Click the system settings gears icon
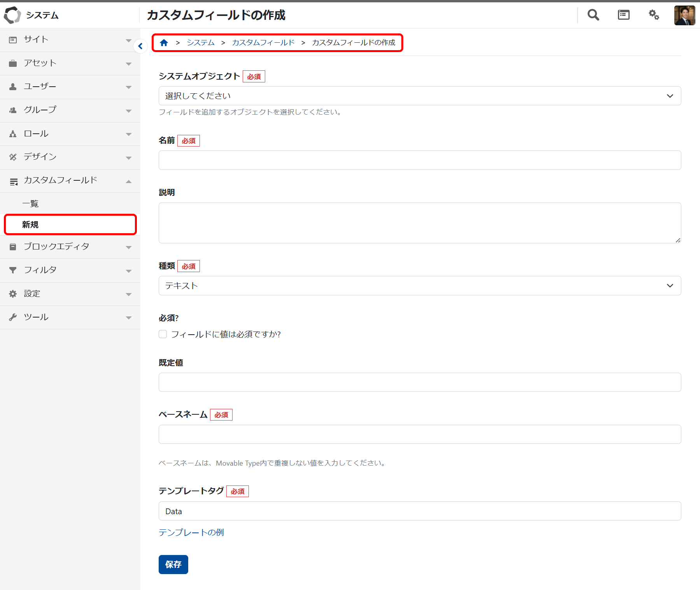Screen dimensions: 700x590 pyautogui.click(x=654, y=15)
